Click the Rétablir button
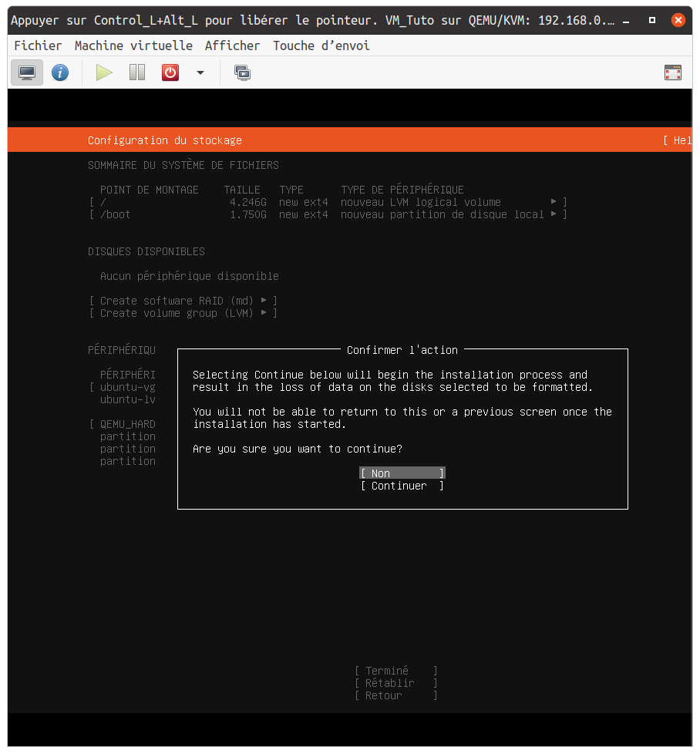Screen dimensions: 700x754 pos(395,683)
